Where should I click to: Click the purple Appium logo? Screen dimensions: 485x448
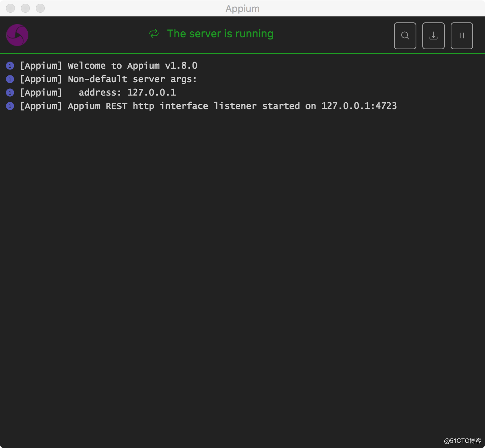pyautogui.click(x=17, y=35)
